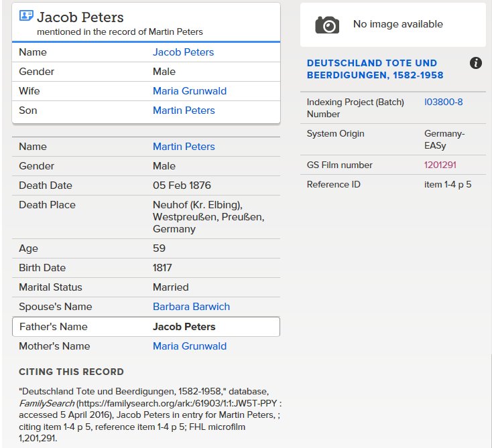Click the Jacob Peters page heading
Viewport: 492px width, 448px height.
pos(80,17)
